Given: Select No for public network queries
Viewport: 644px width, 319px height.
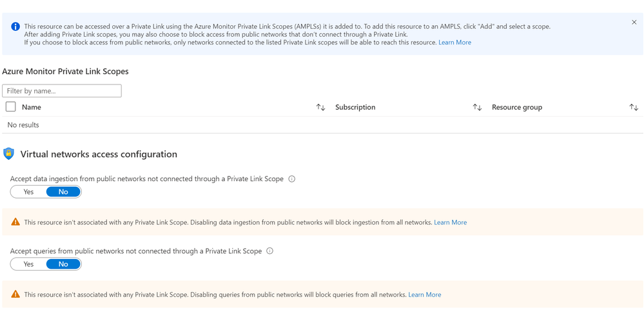Looking at the screenshot, I should pyautogui.click(x=63, y=264).
